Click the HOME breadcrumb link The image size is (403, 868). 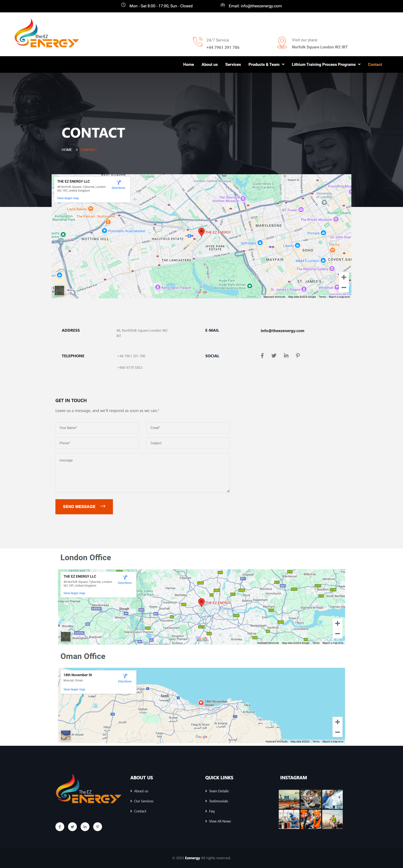point(67,150)
